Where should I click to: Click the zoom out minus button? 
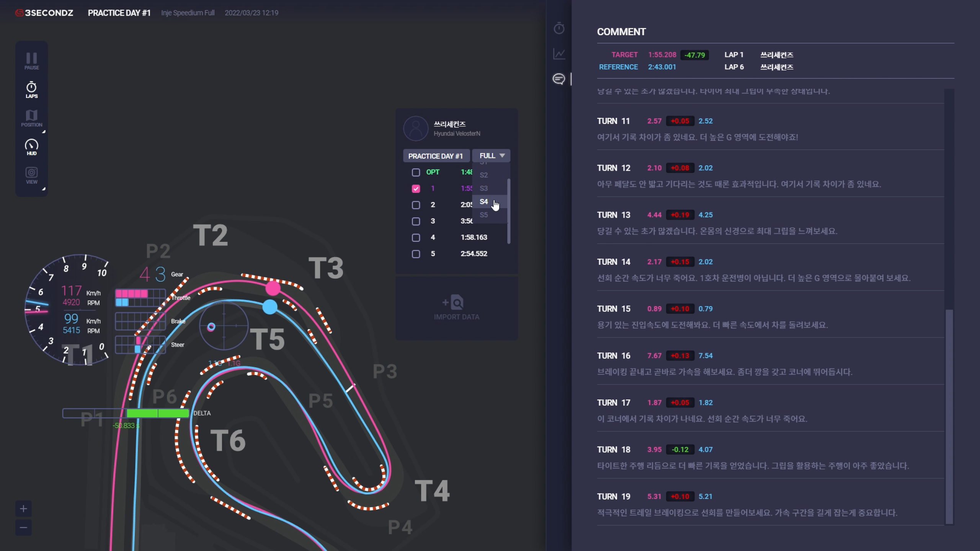(23, 528)
